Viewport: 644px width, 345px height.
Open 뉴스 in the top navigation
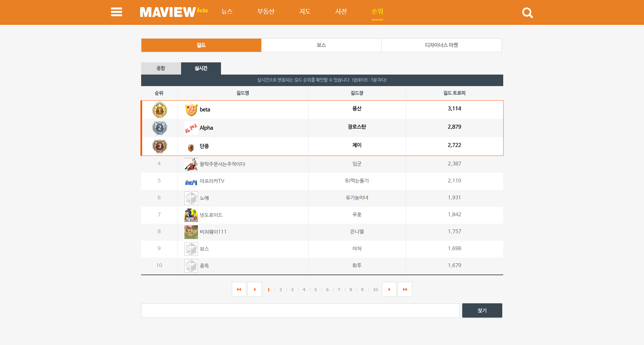coord(227,12)
